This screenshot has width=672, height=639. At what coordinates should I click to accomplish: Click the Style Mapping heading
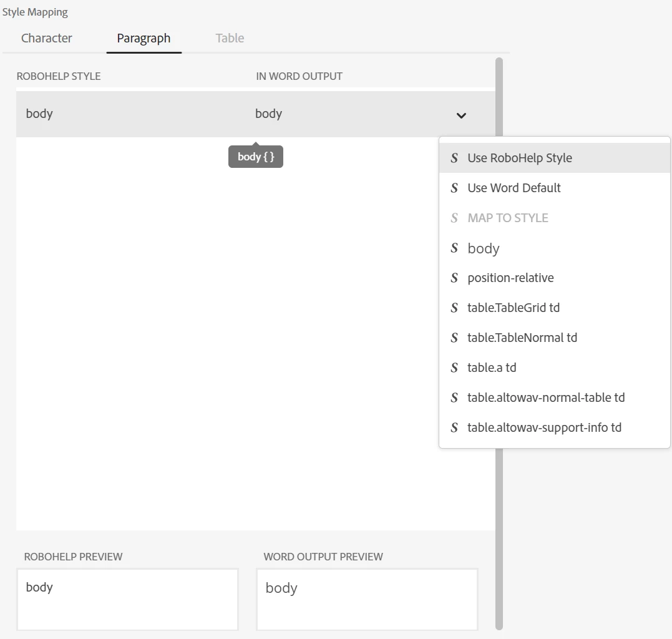tap(35, 12)
